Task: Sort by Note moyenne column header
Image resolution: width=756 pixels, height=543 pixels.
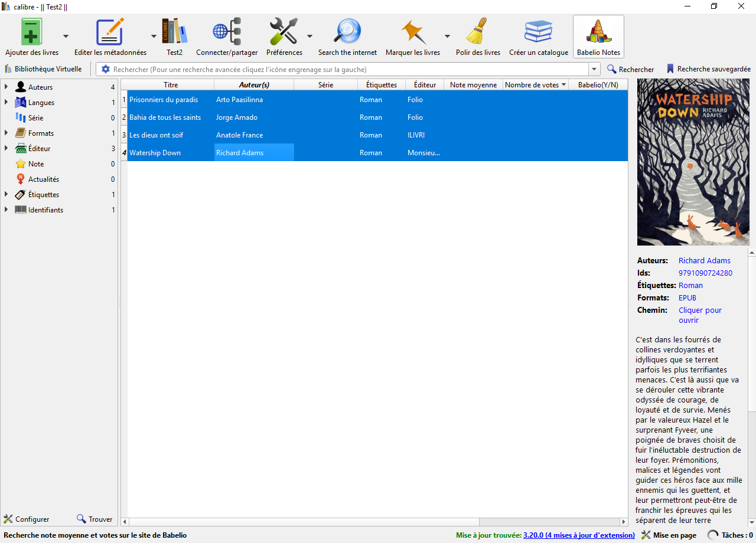Action: [x=473, y=85]
